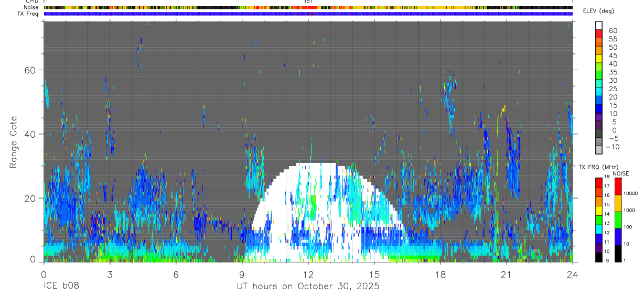
Task: Choose blue ELEV swatch between 10 and 15
Action: pos(599,109)
